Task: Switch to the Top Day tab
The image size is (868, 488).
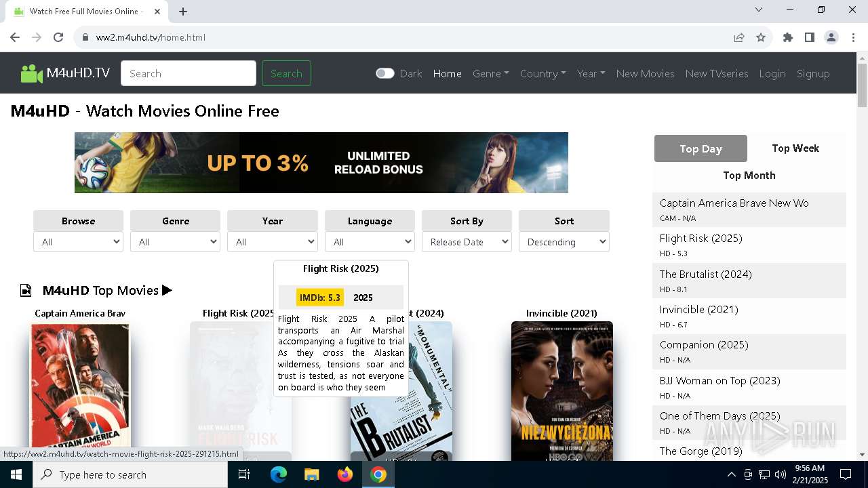Action: 701,148
